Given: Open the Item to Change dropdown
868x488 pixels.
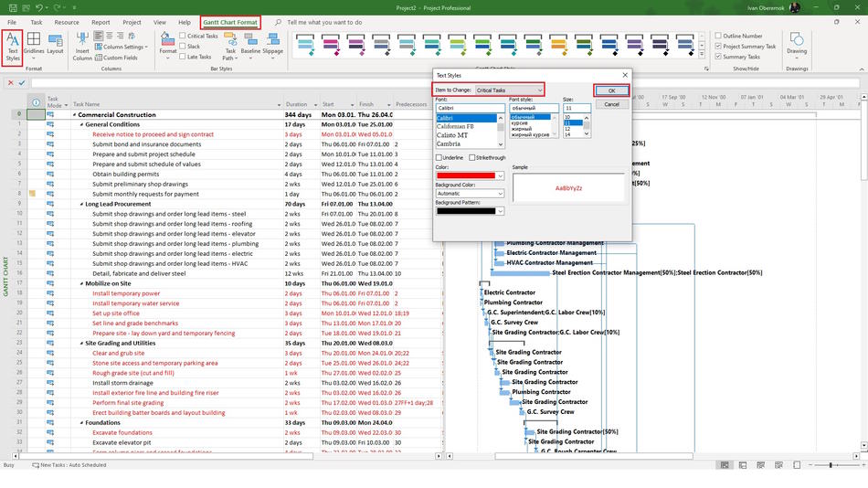Looking at the screenshot, I should (510, 90).
